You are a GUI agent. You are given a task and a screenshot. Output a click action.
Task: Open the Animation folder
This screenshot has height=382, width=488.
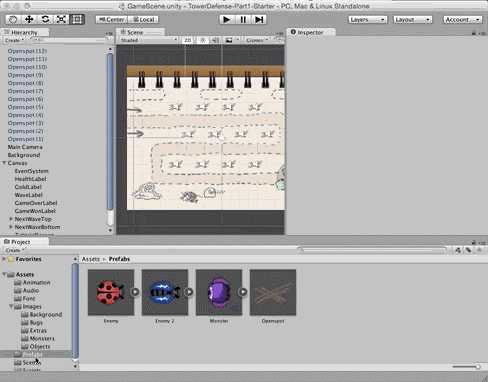[x=32, y=282]
